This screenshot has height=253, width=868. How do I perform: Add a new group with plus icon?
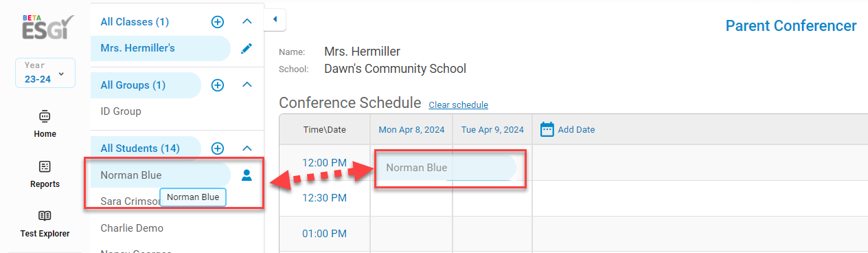(218, 85)
